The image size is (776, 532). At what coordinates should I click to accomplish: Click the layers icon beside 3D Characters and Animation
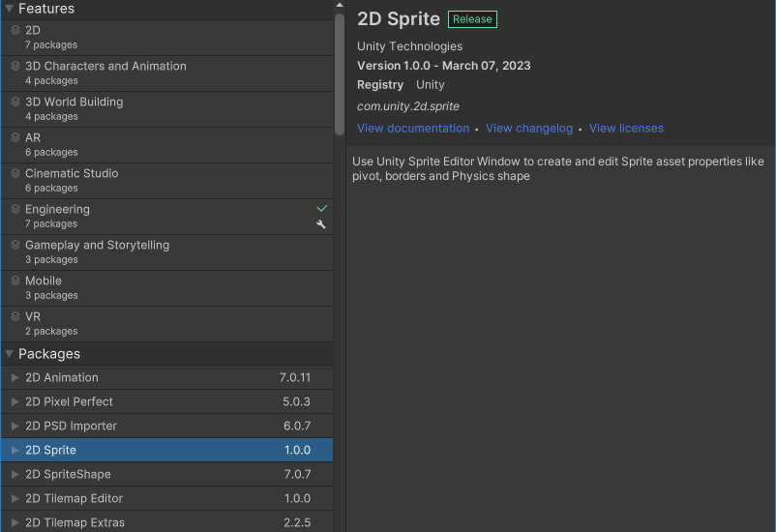[15, 66]
